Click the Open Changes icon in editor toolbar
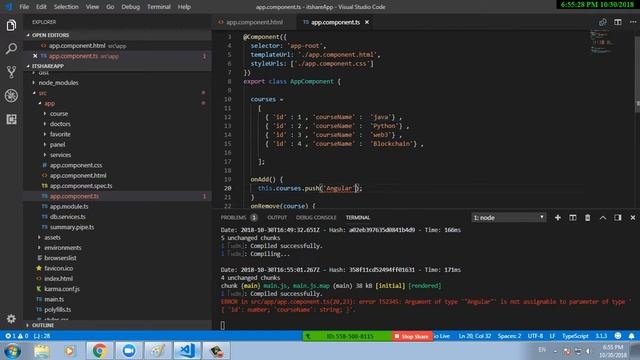This screenshot has width=640, height=360. 602,22
